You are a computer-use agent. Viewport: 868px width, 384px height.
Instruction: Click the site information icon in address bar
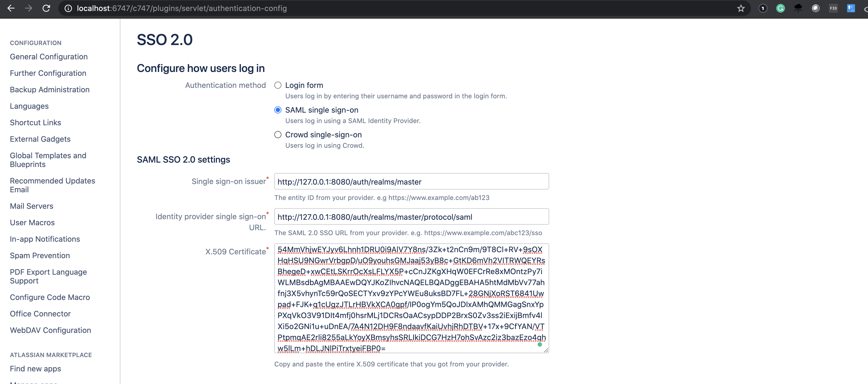click(68, 8)
